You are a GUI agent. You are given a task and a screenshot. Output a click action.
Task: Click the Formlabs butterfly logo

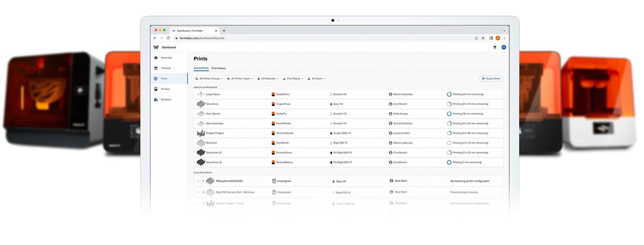[156, 48]
